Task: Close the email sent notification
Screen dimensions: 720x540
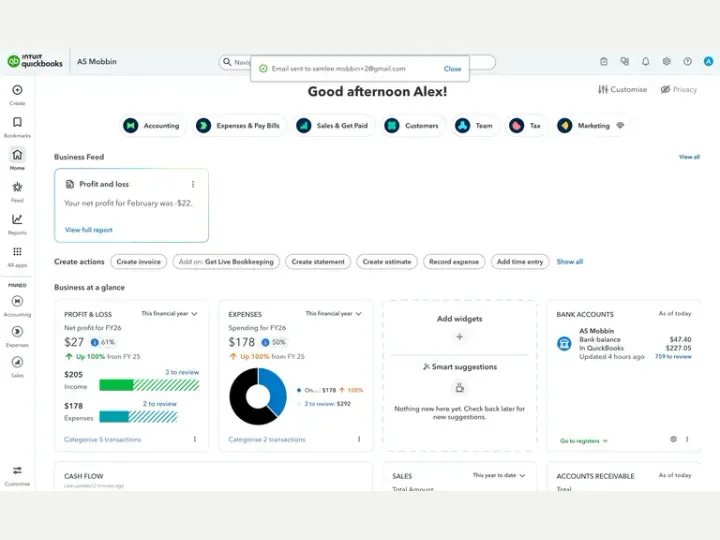Action: click(x=452, y=69)
